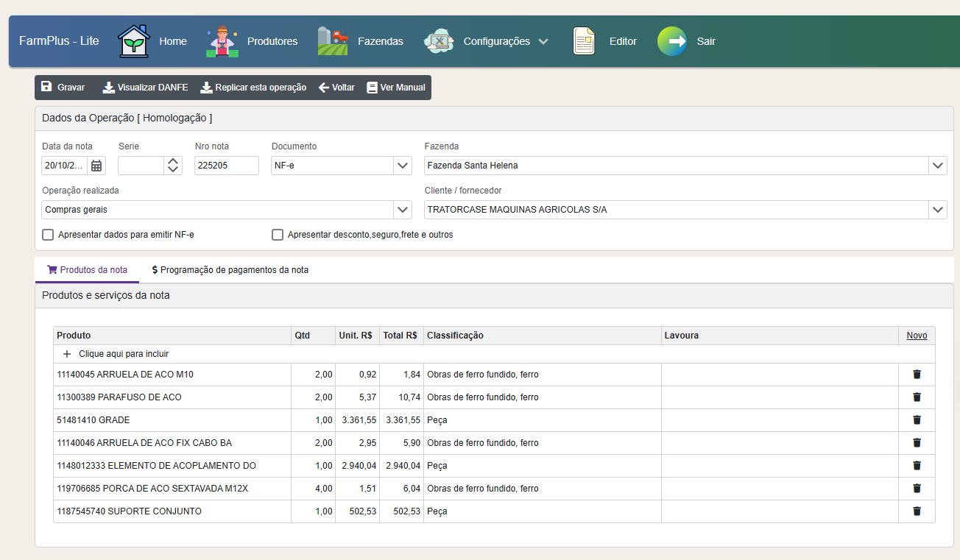Delete the GRADE product row

[x=917, y=420]
